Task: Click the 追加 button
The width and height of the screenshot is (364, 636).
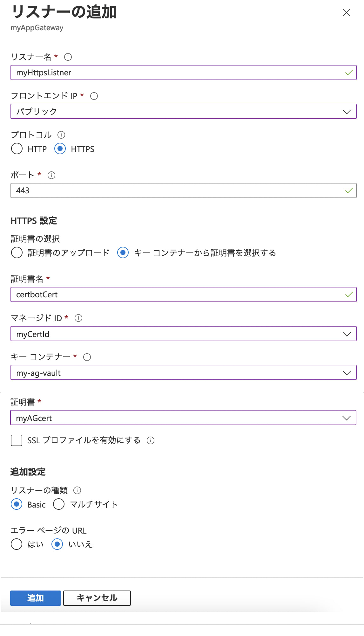Action: (36, 598)
